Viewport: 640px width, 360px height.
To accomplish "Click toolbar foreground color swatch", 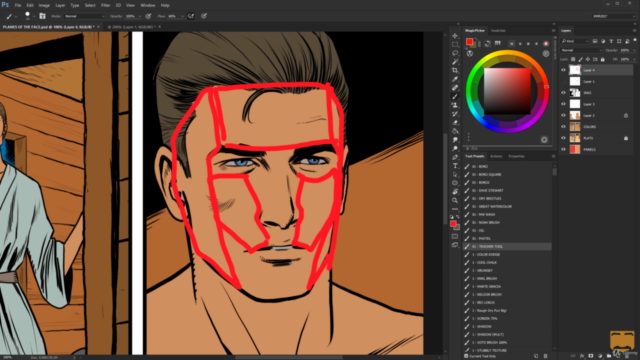I will pyautogui.click(x=453, y=224).
